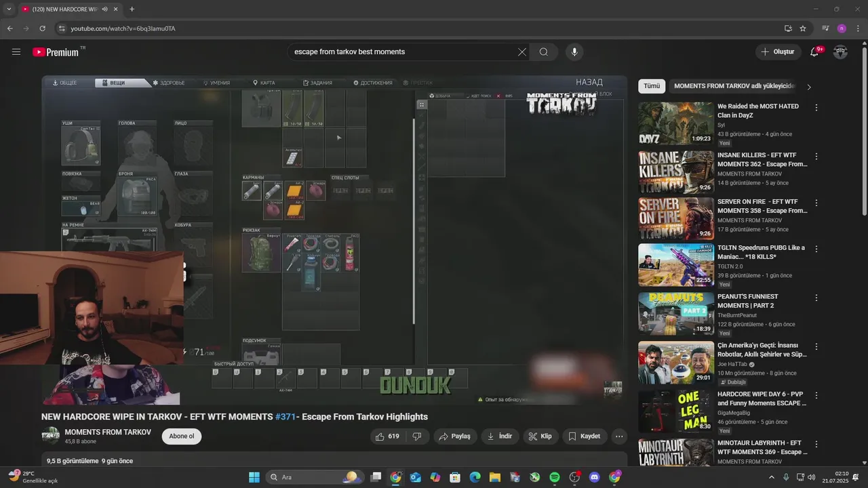Viewport: 868px width, 488px height.
Task: Open PEANUT'S FUNNIEST MOMENTS PART 2 thumbnail
Action: pos(676,313)
